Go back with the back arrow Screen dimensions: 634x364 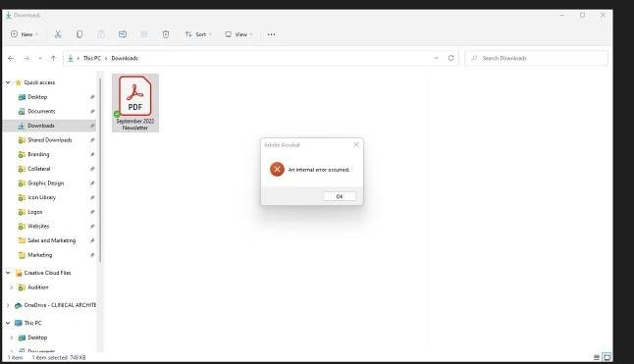coord(11,58)
